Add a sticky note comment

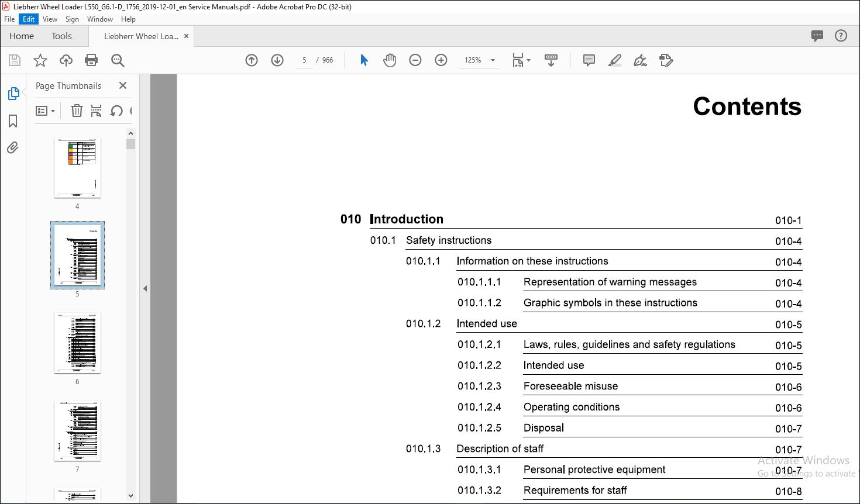(589, 60)
